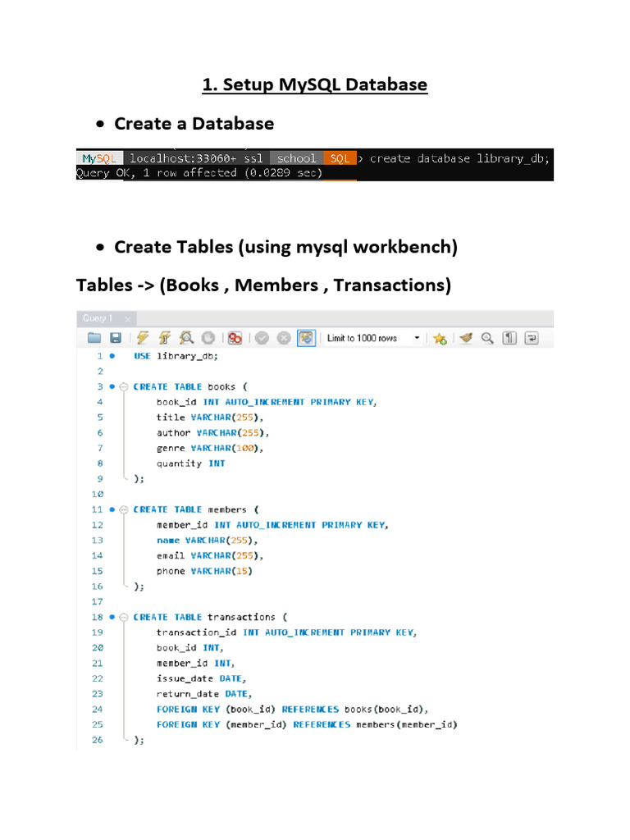The image size is (630, 840).
Task: Collapse the CREATE TABLE books block
Action: pos(123,387)
